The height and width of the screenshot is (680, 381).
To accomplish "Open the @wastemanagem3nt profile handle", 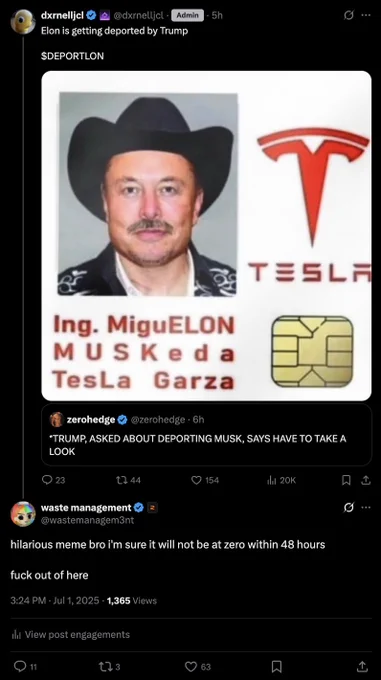I will pyautogui.click(x=87, y=520).
